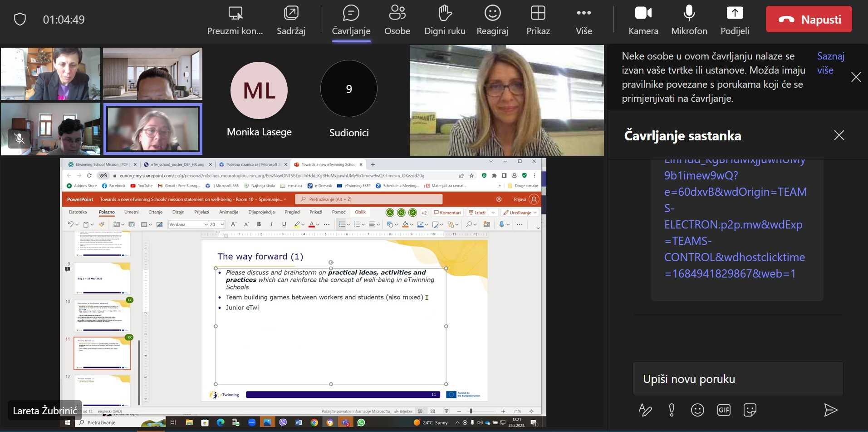Viewport: 868px width, 432px height.
Task: Close the Čavrljanje sastanka chat pane
Action: pyautogui.click(x=839, y=135)
